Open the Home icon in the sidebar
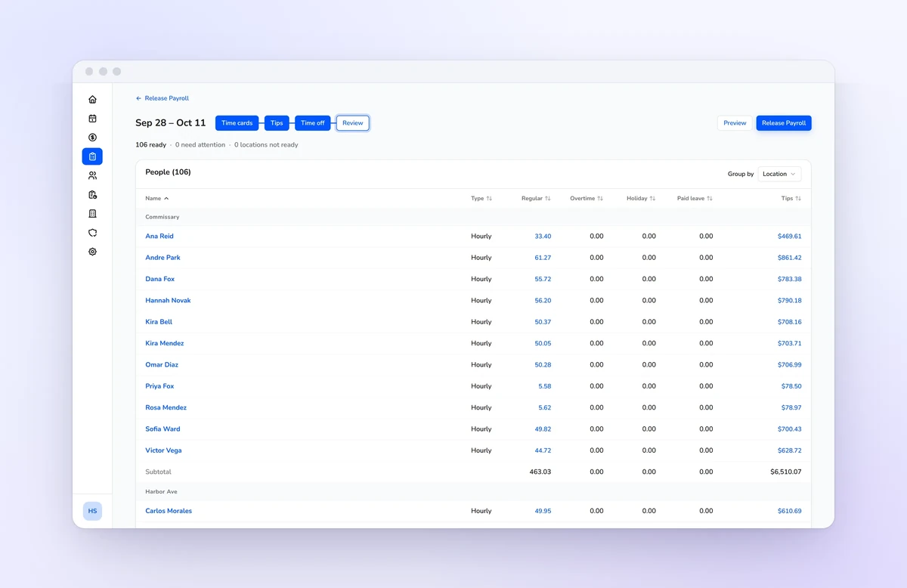The image size is (907, 588). click(x=92, y=99)
